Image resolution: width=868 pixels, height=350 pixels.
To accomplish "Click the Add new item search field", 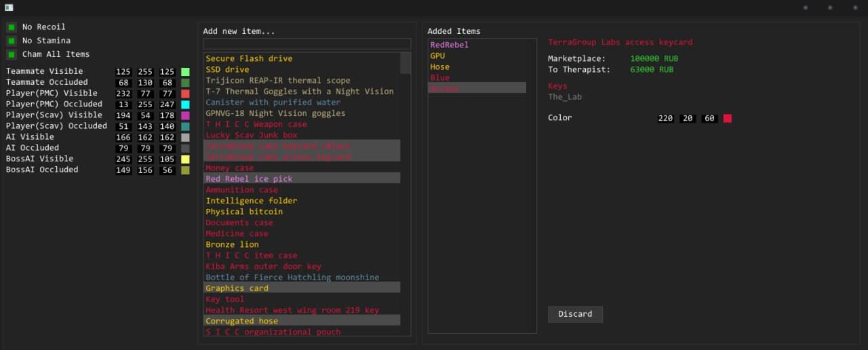I will click(x=307, y=43).
